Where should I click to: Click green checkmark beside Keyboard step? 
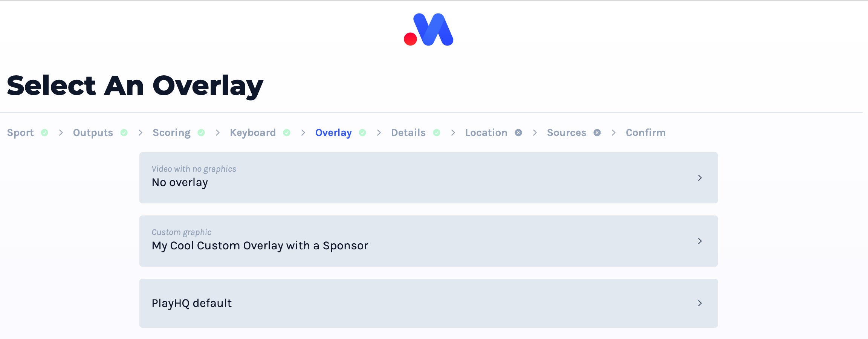coord(287,133)
